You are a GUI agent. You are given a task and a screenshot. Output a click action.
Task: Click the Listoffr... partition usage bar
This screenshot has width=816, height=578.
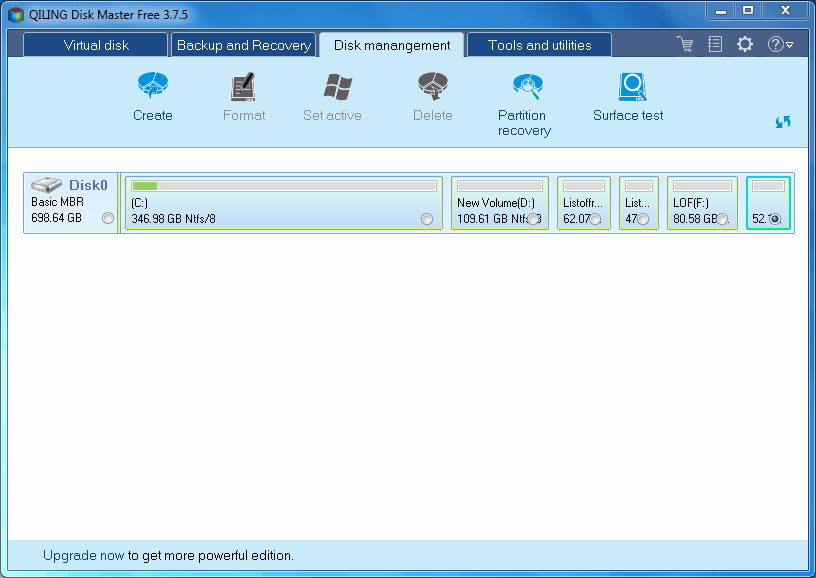pyautogui.click(x=584, y=186)
